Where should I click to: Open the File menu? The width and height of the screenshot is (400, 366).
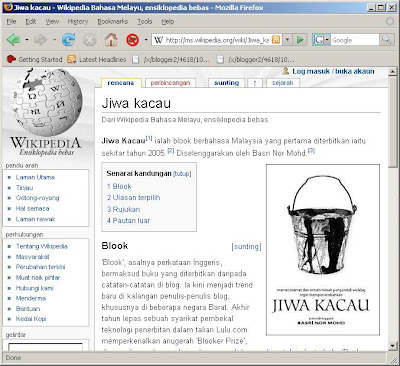pyautogui.click(x=11, y=22)
